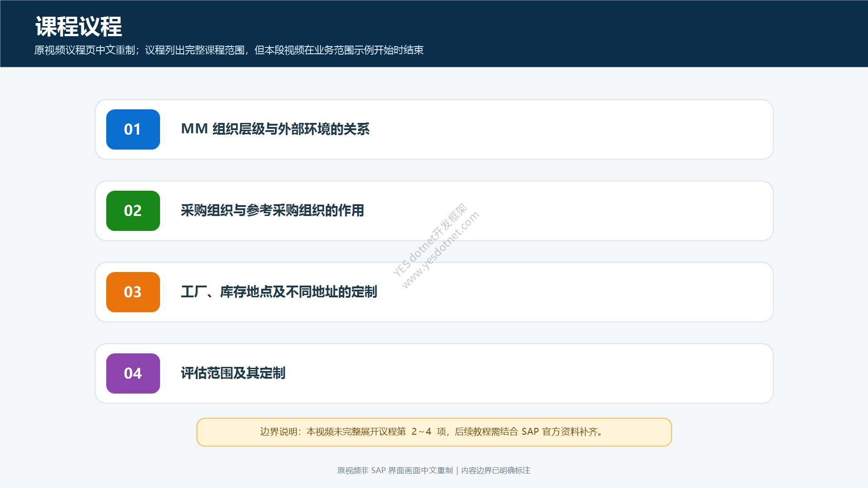Click the www.yesdotnet.com watermark text
868x488 pixels.
[440, 250]
